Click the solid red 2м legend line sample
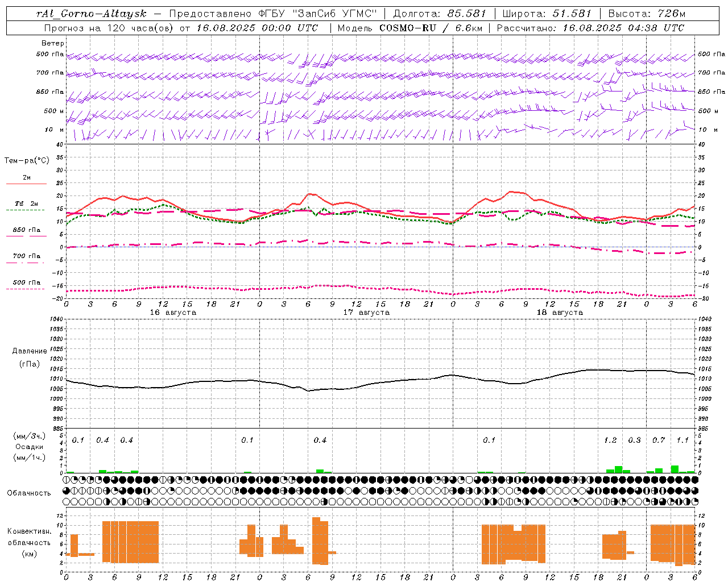This screenshot has height=582, width=728. click(x=26, y=184)
